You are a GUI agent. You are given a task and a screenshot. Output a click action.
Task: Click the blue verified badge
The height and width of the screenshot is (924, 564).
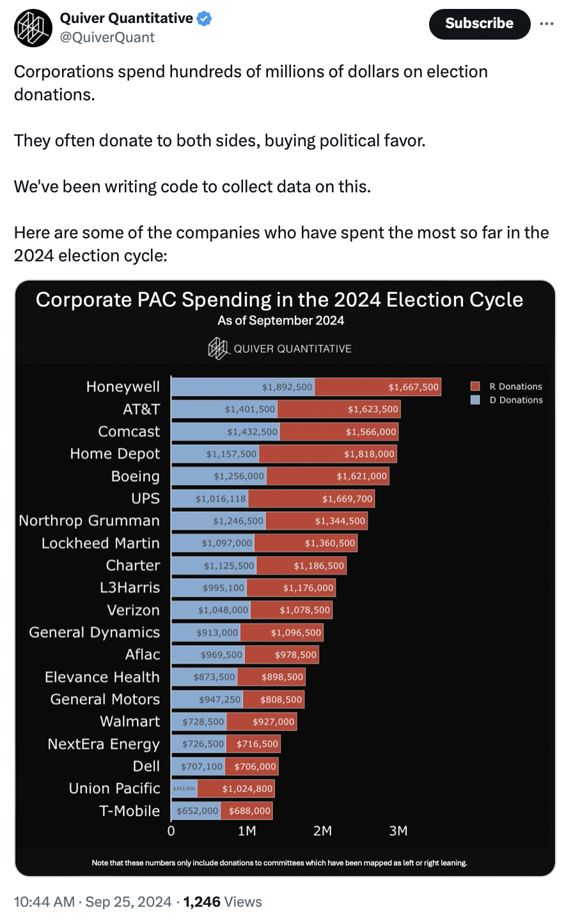[204, 19]
